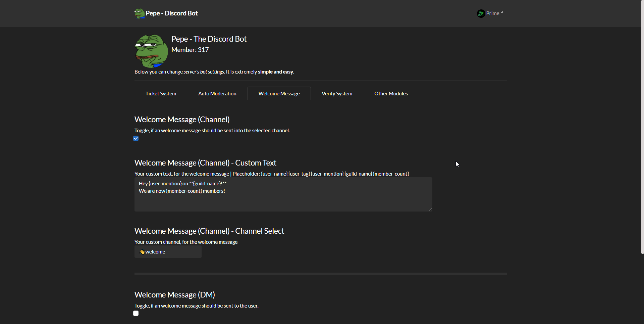This screenshot has width=644, height=324.
Task: Click the 'Welcome Message (DM)' heading
Action: (x=175, y=295)
